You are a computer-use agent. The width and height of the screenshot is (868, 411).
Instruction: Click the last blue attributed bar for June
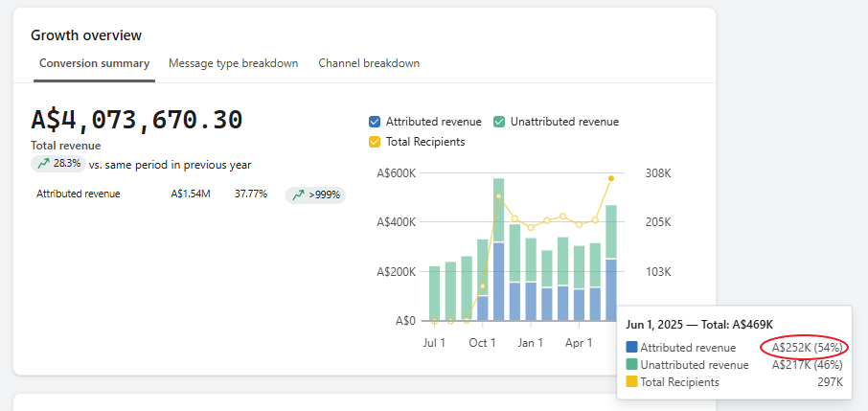pyautogui.click(x=611, y=289)
